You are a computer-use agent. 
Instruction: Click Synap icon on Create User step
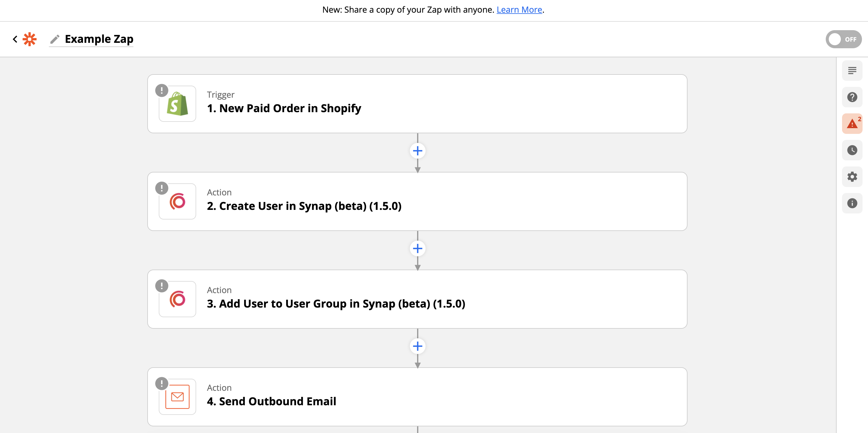[x=177, y=201]
